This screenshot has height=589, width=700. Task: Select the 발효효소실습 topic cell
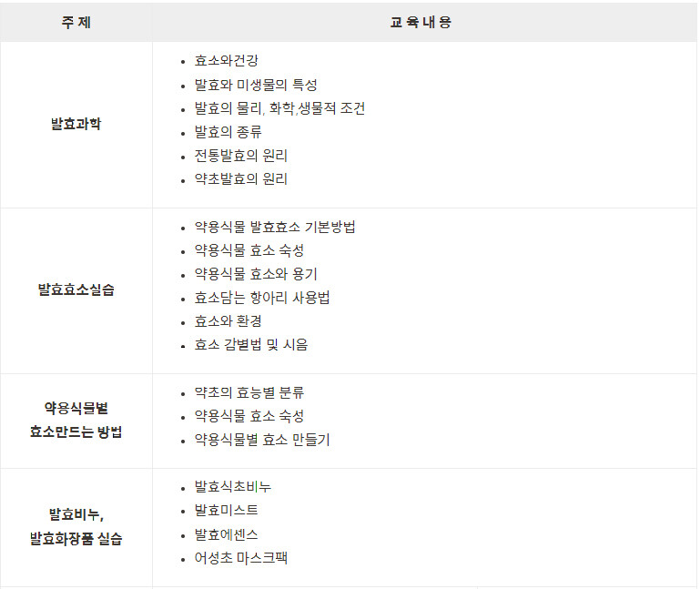[76, 290]
